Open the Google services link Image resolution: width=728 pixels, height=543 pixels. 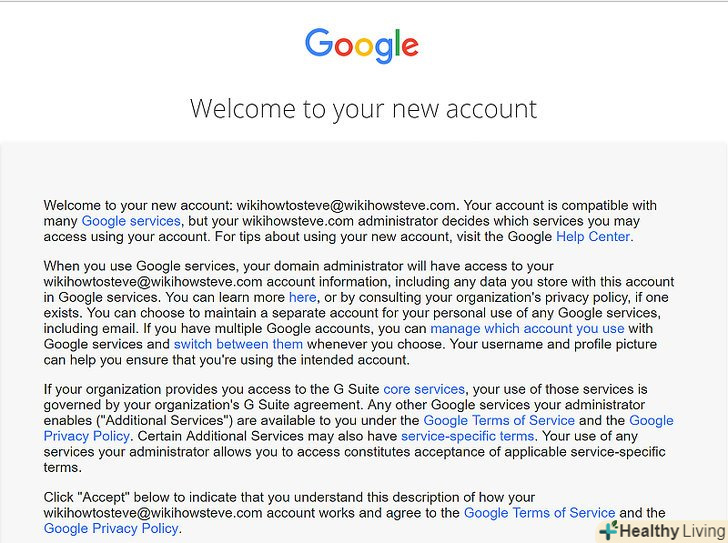point(131,220)
